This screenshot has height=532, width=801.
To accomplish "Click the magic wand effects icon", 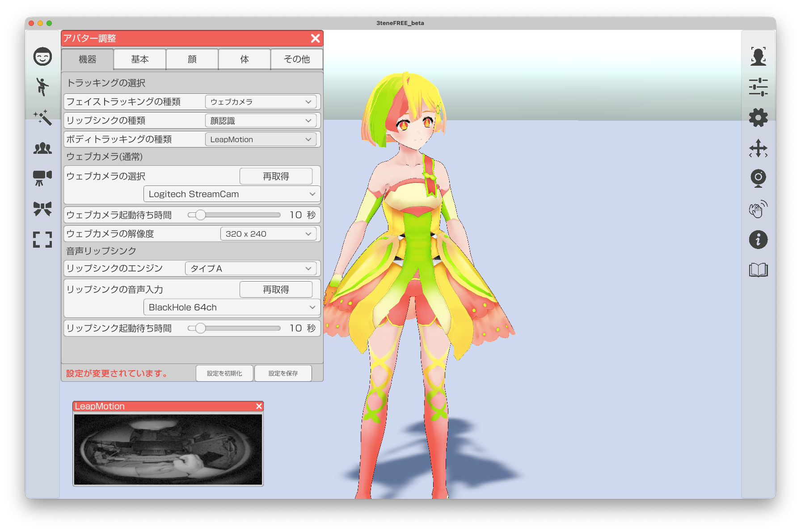I will point(42,117).
